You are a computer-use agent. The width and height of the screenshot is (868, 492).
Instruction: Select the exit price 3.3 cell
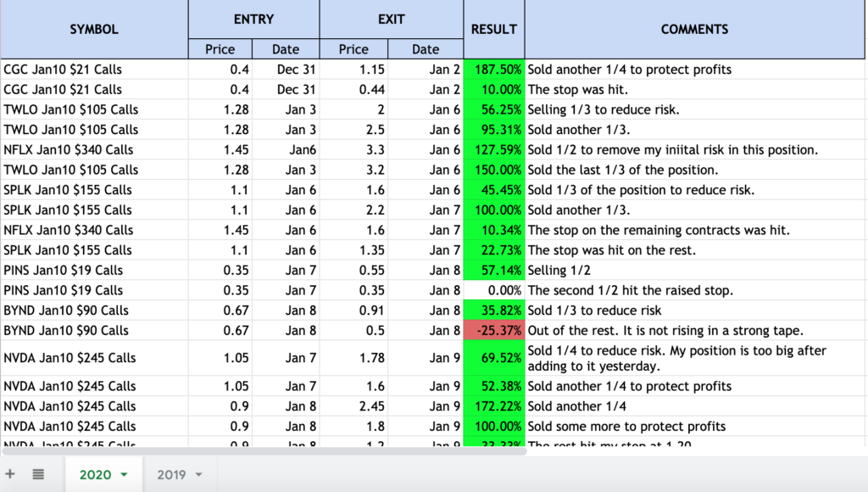tap(353, 149)
